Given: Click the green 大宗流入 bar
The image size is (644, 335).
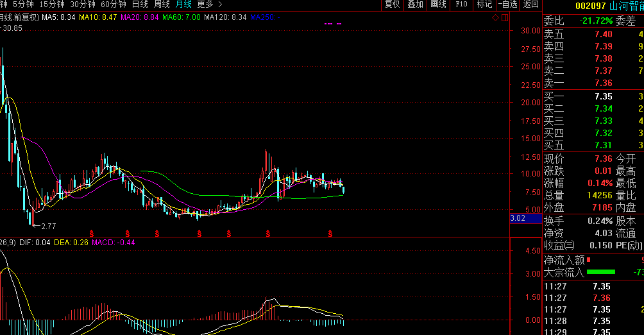Looking at the screenshot, I should tap(601, 271).
